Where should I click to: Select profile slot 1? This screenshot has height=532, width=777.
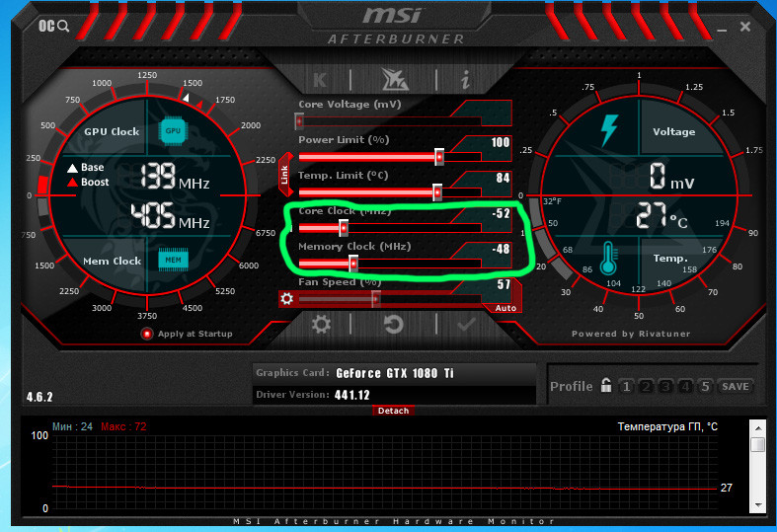pyautogui.click(x=626, y=386)
